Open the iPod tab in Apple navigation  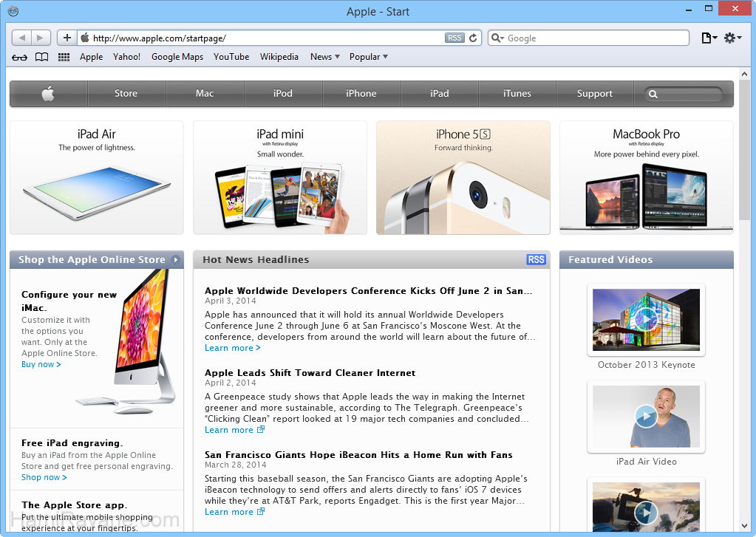(283, 94)
